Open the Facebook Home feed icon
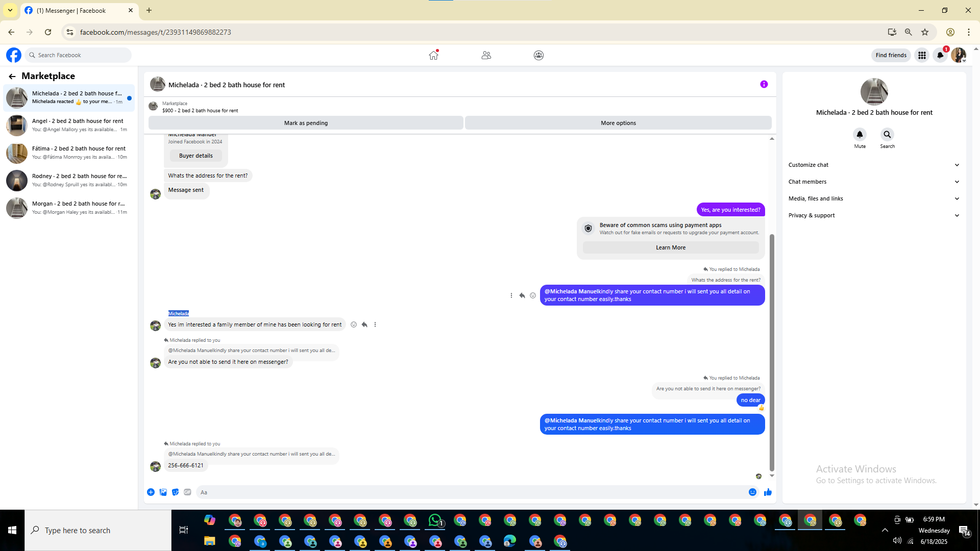The image size is (980, 551). [x=433, y=55]
